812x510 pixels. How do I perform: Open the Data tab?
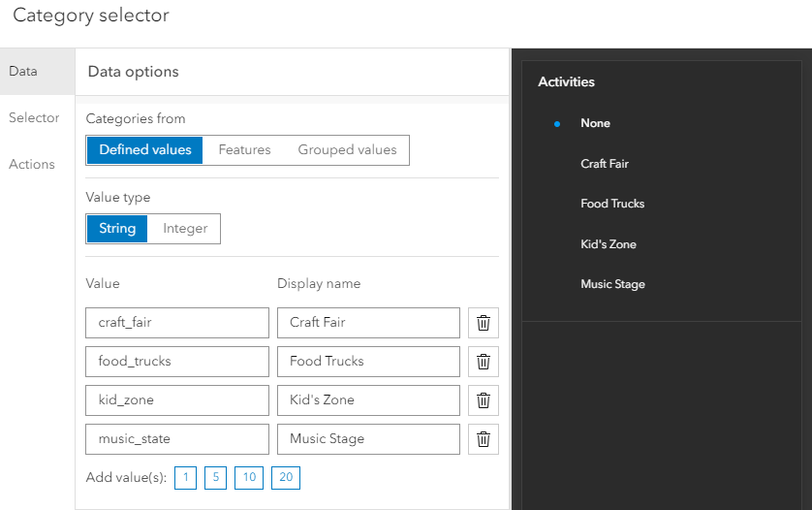pyautogui.click(x=23, y=71)
